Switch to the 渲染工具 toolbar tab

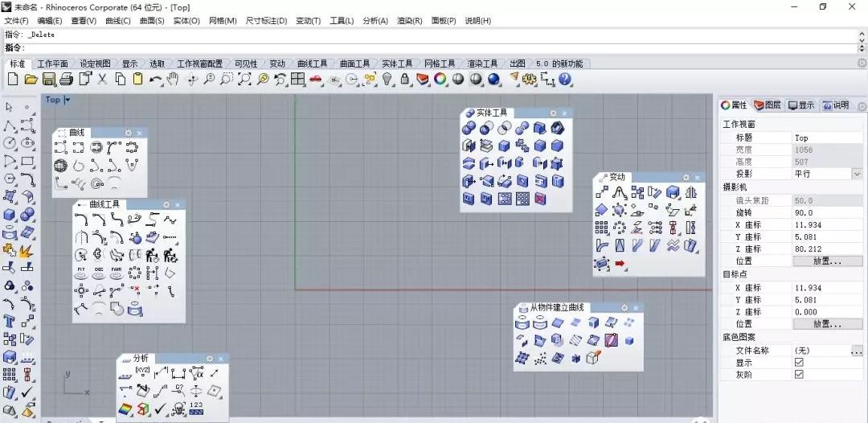482,64
